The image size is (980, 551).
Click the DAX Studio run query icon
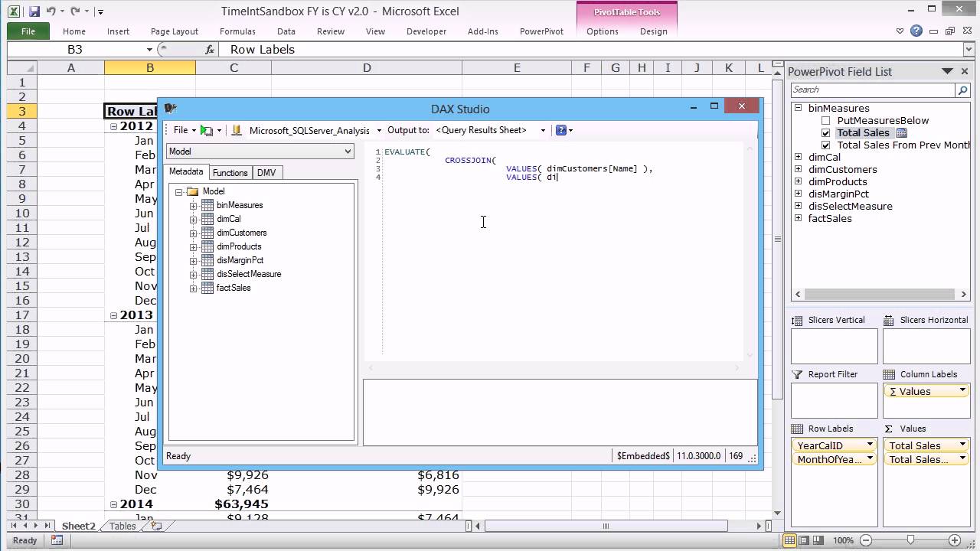point(205,130)
